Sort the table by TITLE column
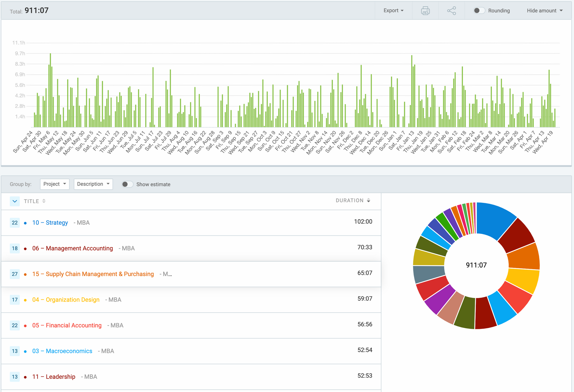Image resolution: width=574 pixels, height=392 pixels. click(34, 201)
